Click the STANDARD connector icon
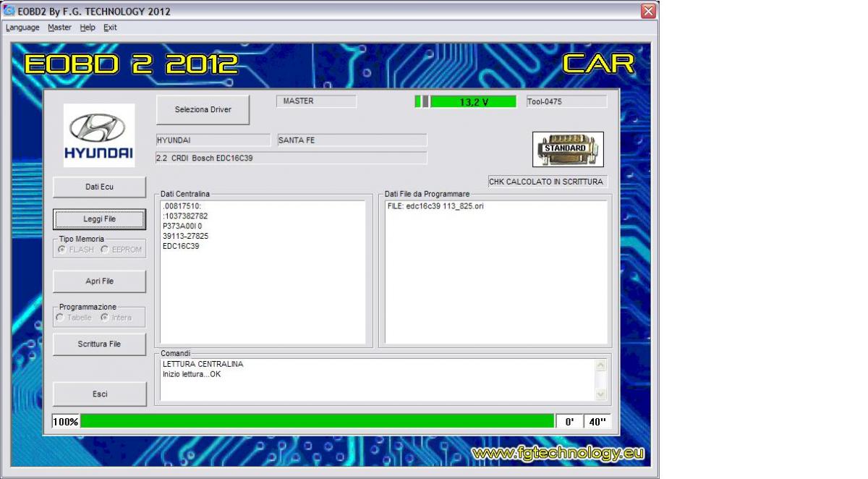The width and height of the screenshot is (868, 479). coord(568,149)
